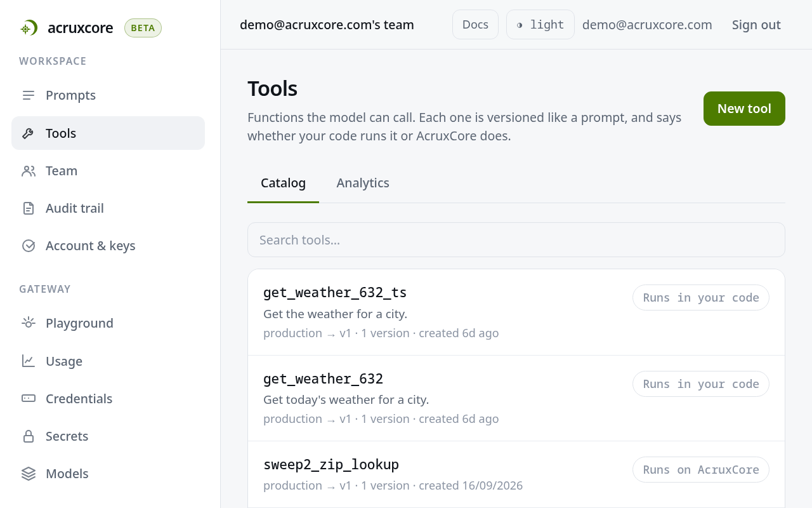Click the Prompts lines icon in sidebar
812x508 pixels.
tap(29, 95)
